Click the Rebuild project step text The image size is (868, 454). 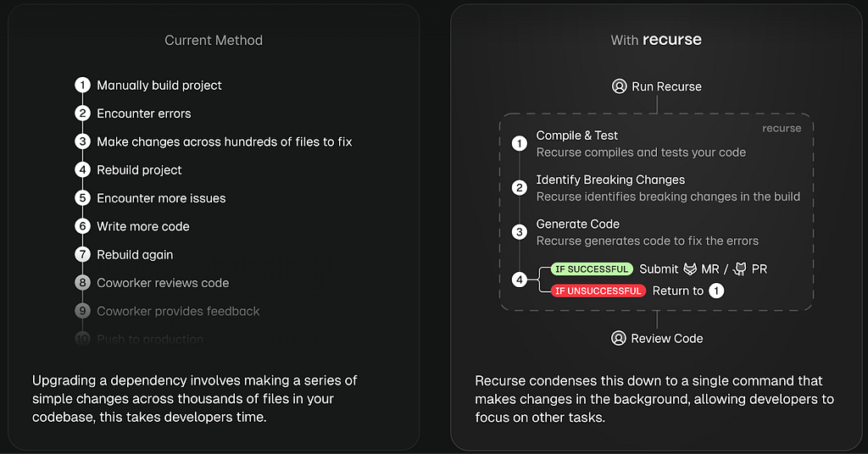pos(139,169)
